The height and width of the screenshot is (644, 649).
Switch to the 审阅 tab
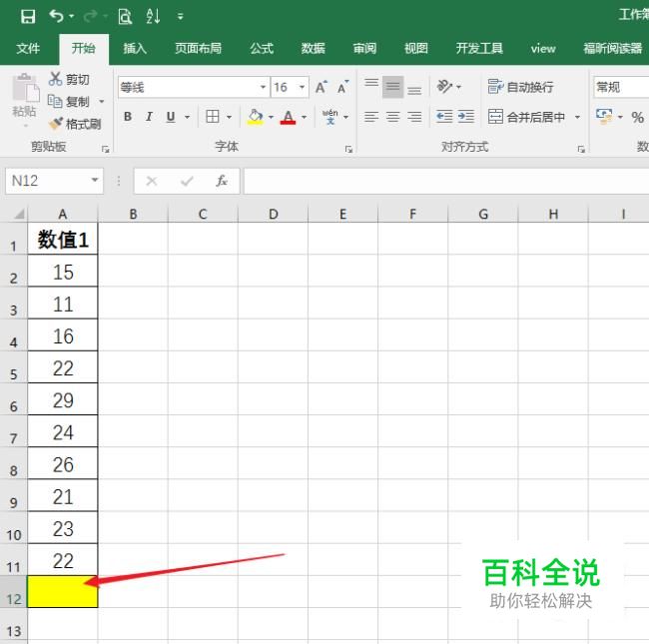point(364,48)
